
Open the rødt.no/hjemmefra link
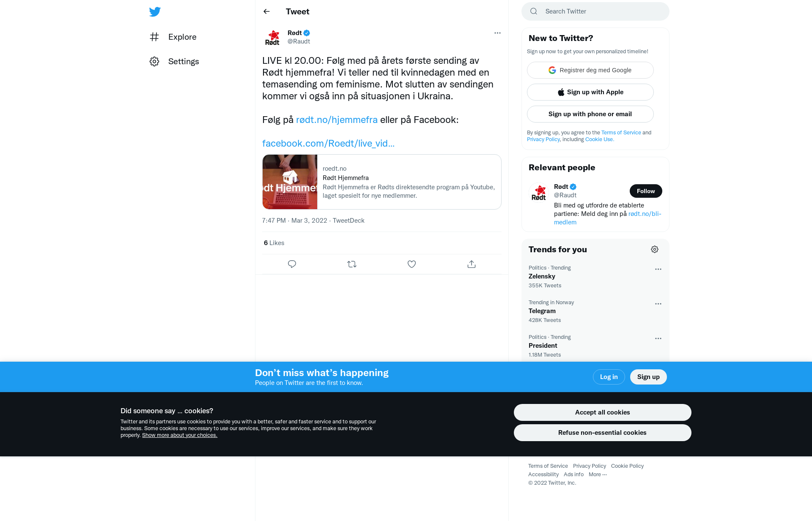coord(337,120)
